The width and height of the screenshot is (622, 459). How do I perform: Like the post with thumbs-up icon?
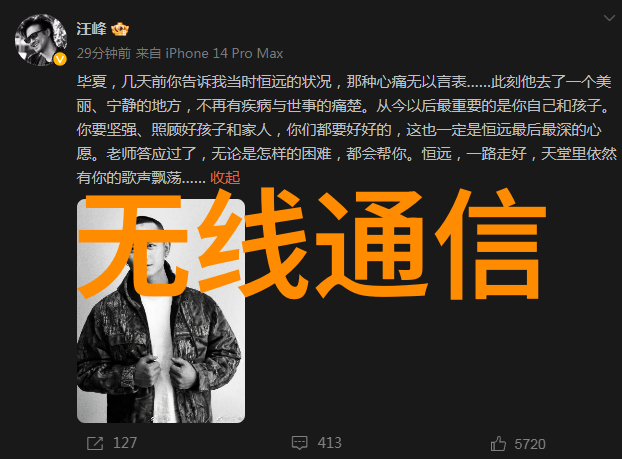pyautogui.click(x=498, y=444)
